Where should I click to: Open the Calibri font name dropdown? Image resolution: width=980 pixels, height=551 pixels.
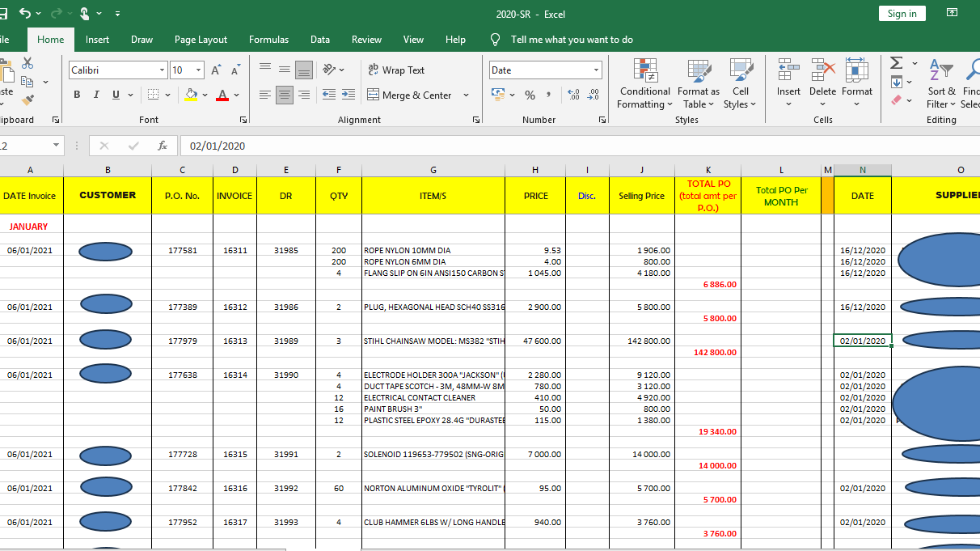(162, 70)
